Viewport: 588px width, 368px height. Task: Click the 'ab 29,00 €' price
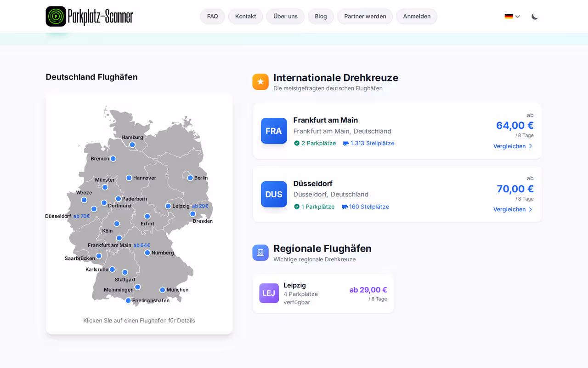pyautogui.click(x=368, y=290)
